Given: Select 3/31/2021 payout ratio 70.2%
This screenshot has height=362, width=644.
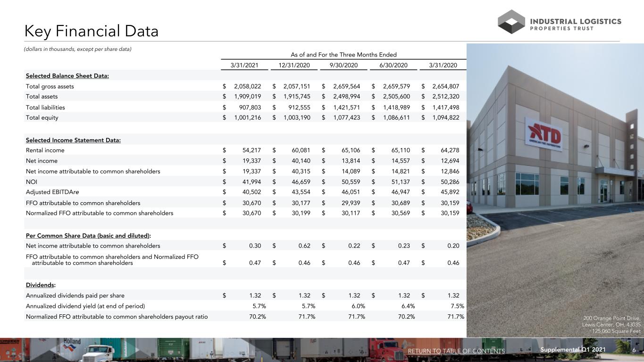Looking at the screenshot, I should [258, 316].
